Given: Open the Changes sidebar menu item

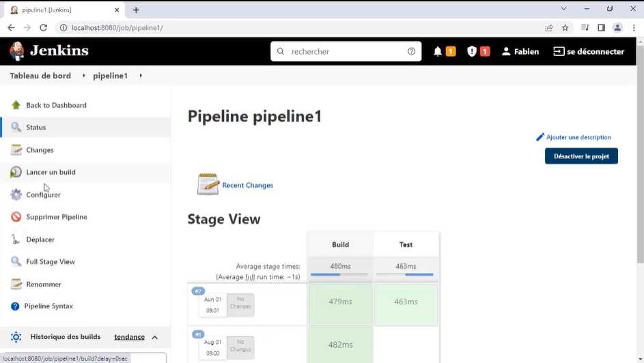Looking at the screenshot, I should click(x=85, y=149).
